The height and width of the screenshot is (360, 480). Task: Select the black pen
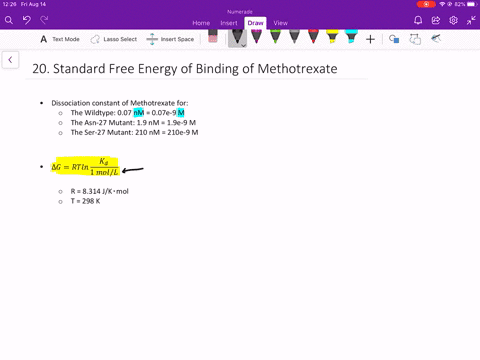click(237, 37)
